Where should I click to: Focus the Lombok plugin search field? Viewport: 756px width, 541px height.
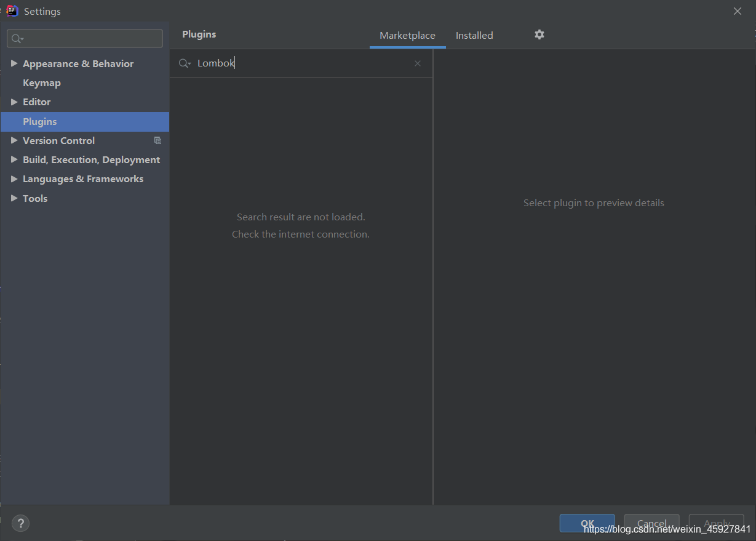301,63
